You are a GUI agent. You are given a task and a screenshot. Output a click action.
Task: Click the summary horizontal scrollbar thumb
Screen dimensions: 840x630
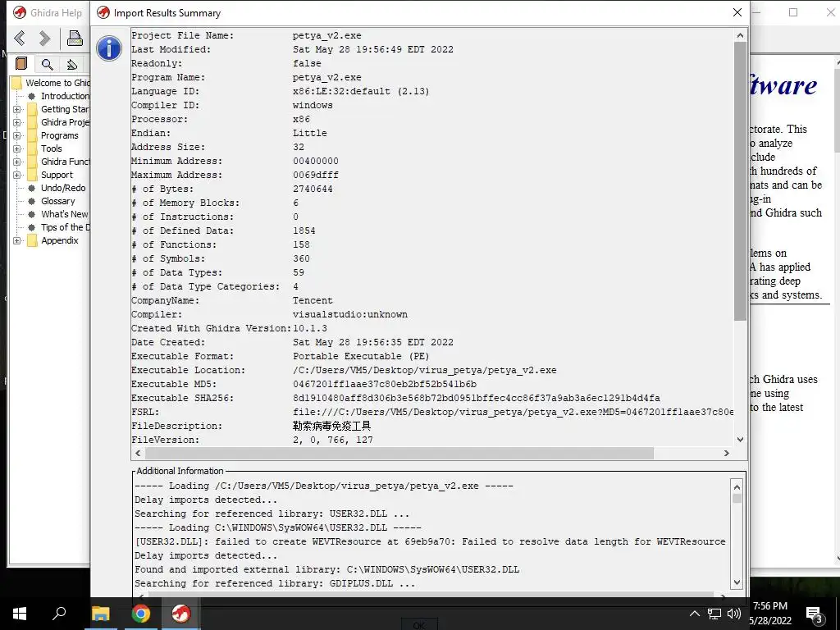click(399, 453)
